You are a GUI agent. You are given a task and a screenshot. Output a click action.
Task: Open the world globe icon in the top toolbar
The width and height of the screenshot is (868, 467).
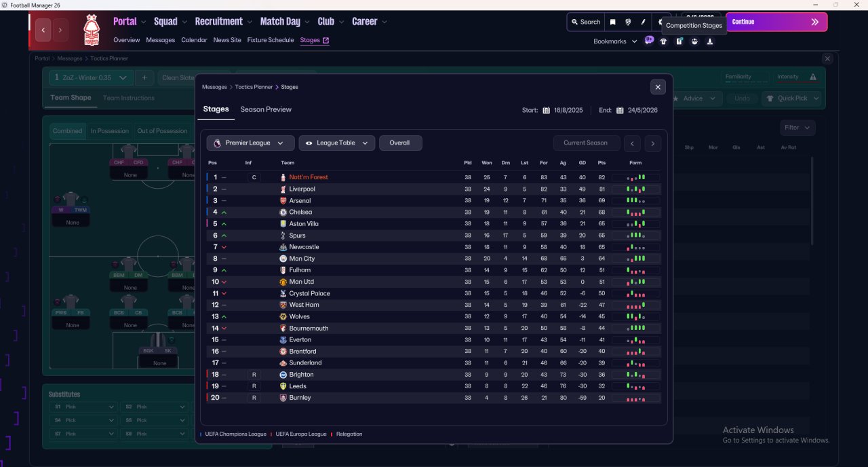(629, 22)
